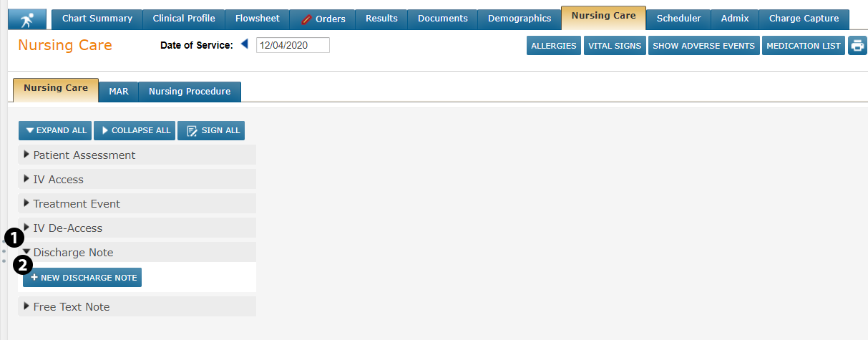
Task: Add a New Discharge Note
Action: (x=82, y=278)
